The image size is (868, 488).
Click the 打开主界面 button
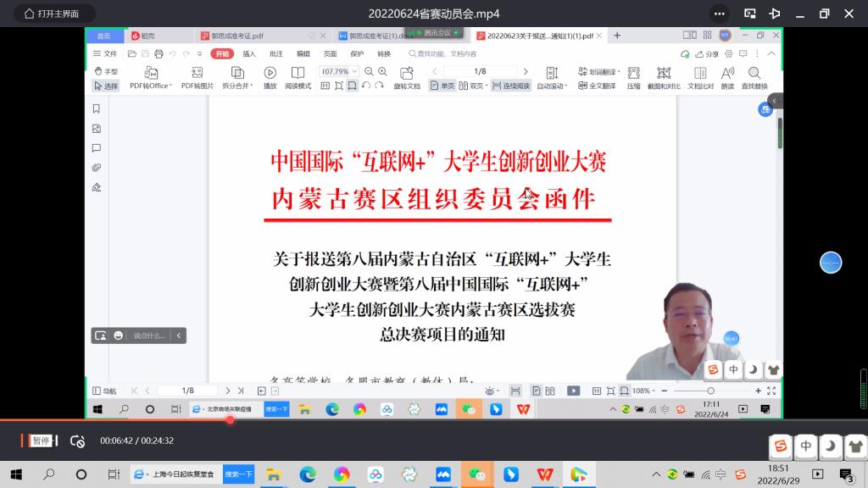[51, 14]
